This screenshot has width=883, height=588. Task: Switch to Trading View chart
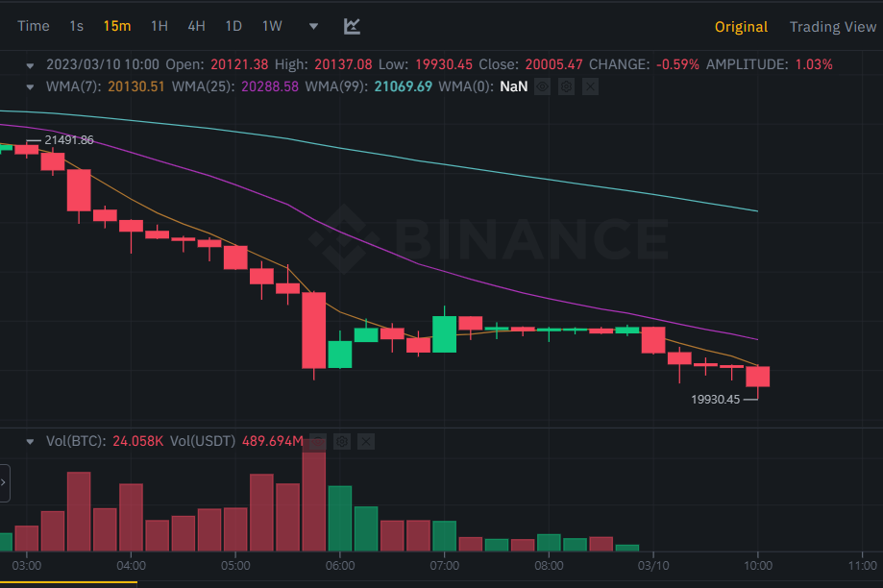click(x=833, y=27)
